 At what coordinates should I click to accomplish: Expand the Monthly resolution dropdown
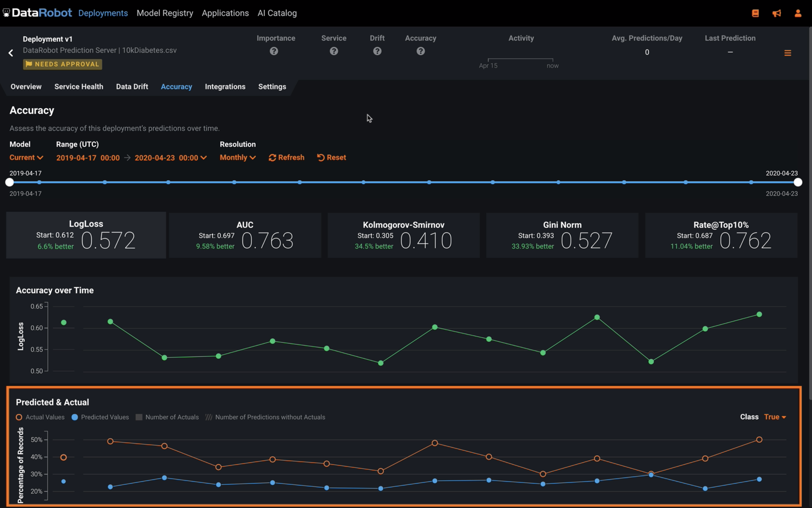pos(237,157)
